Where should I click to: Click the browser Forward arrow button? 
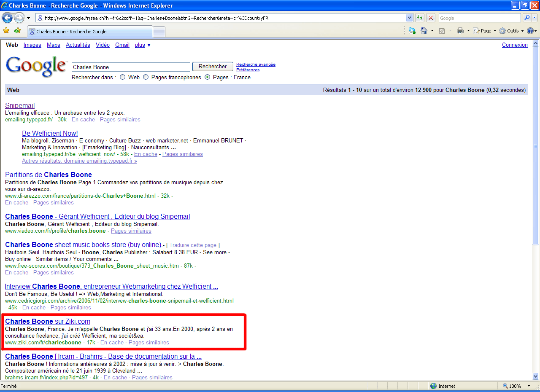pyautogui.click(x=19, y=18)
